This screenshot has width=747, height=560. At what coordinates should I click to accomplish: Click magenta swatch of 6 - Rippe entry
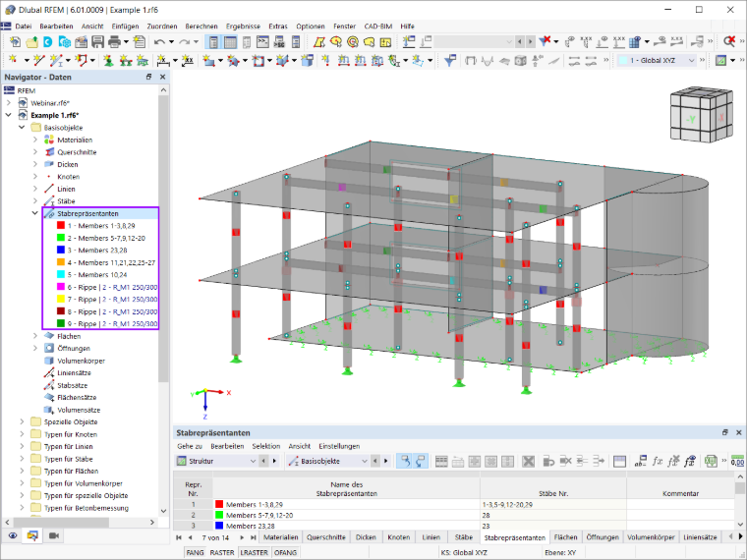61,287
